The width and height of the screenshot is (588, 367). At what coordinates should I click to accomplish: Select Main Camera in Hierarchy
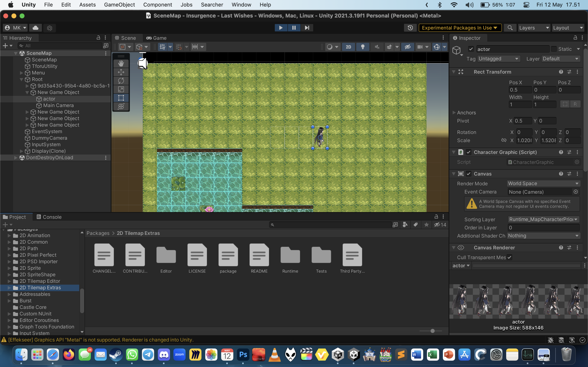click(x=58, y=105)
